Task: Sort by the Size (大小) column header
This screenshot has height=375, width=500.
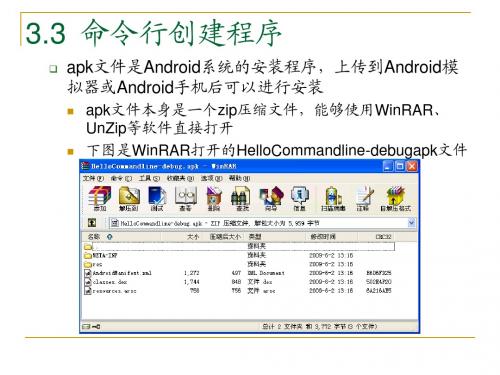Action: click(182, 237)
